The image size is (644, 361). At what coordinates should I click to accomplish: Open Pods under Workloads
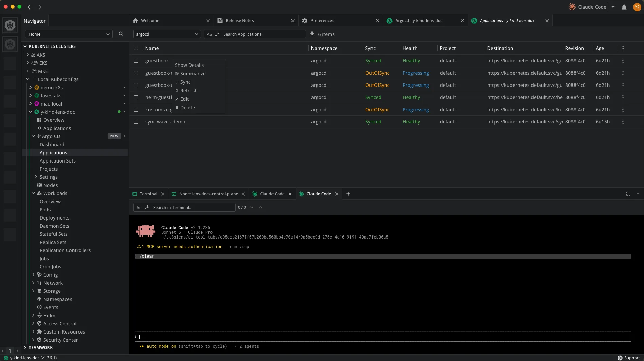coord(45,210)
